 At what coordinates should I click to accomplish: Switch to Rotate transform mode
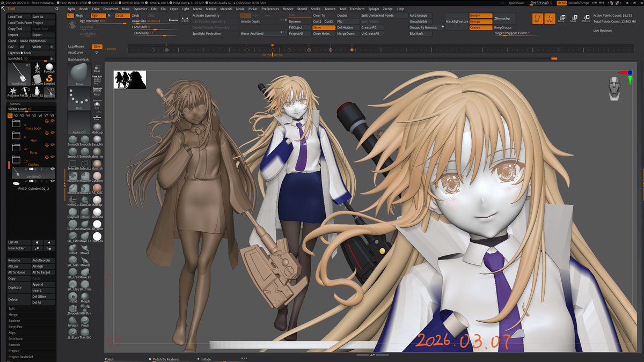coord(586,19)
